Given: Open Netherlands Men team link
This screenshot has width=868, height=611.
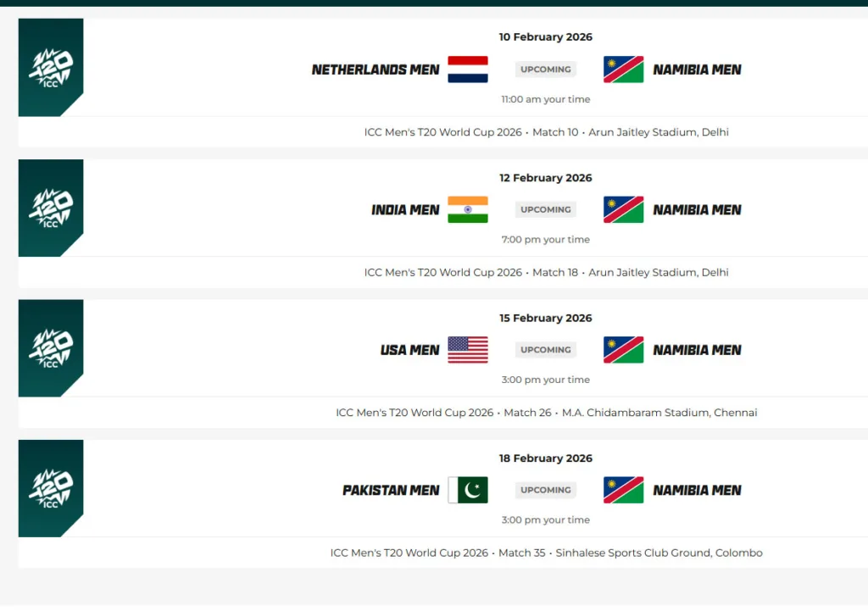Looking at the screenshot, I should (376, 69).
